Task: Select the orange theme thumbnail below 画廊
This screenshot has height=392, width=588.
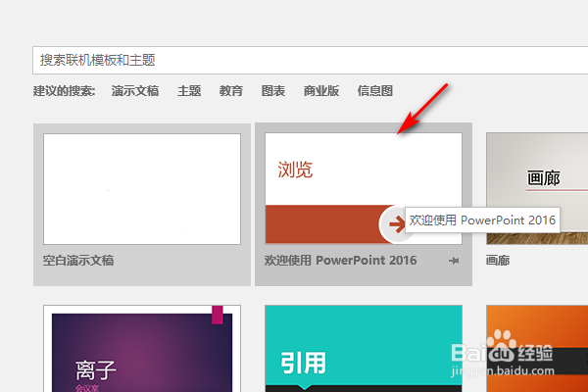Action: [537, 349]
